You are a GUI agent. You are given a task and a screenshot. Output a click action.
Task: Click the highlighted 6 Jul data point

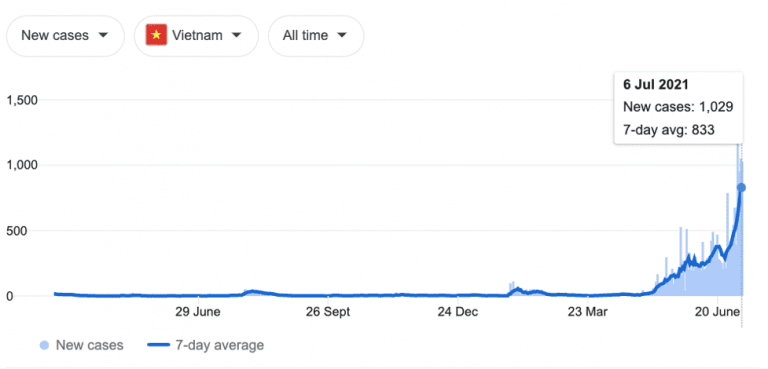(742, 188)
